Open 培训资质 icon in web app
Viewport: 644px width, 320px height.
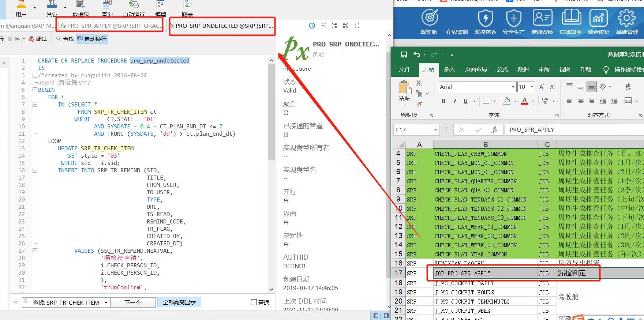click(542, 21)
